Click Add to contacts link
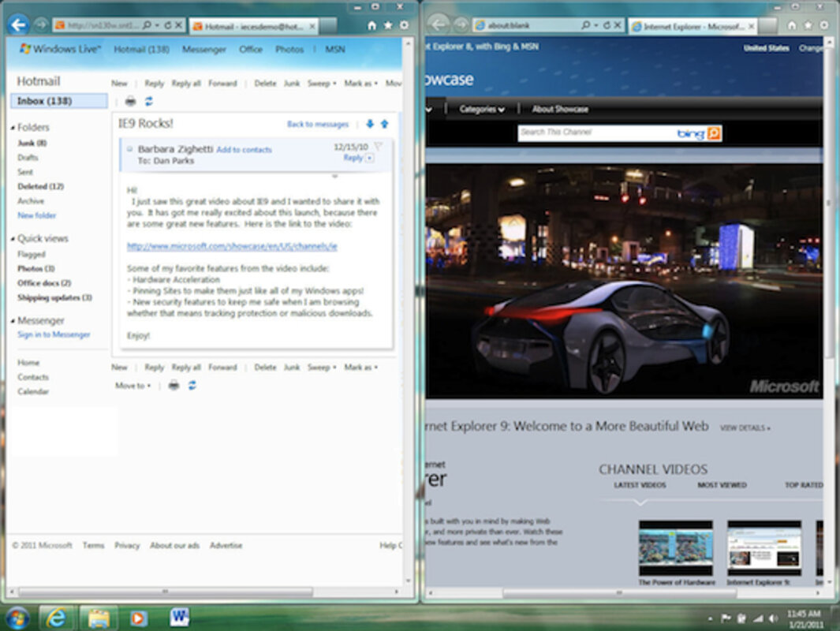The height and width of the screenshot is (631, 840). coord(244,150)
